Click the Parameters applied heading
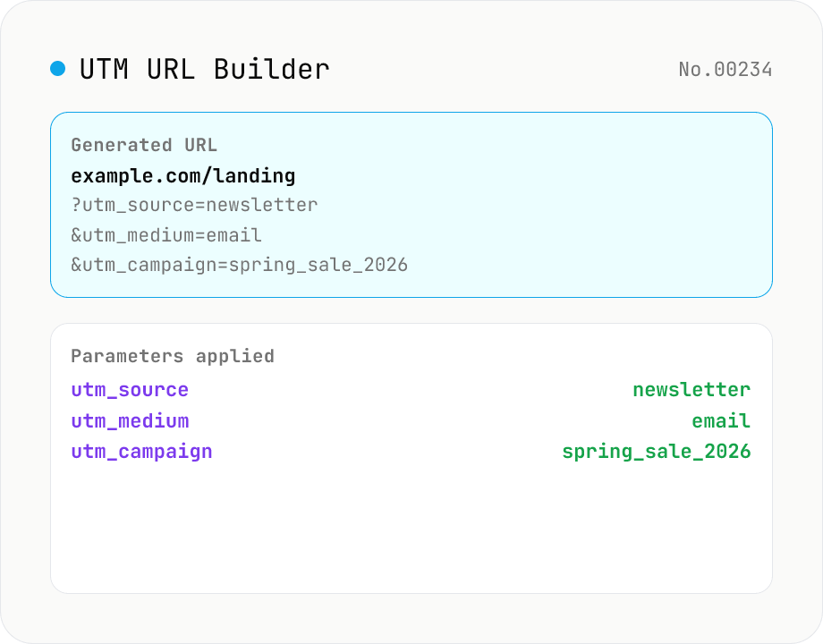This screenshot has width=823, height=644. click(x=173, y=356)
